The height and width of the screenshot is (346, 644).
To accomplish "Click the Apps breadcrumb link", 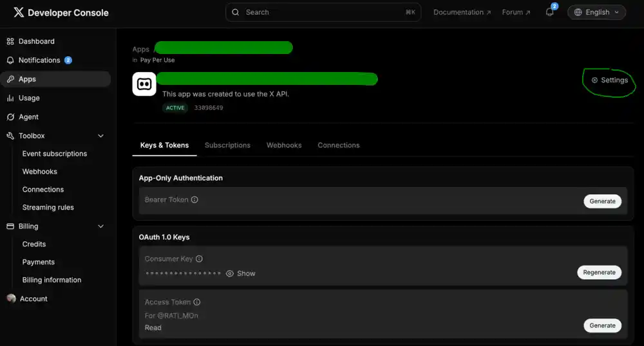I will (140, 49).
